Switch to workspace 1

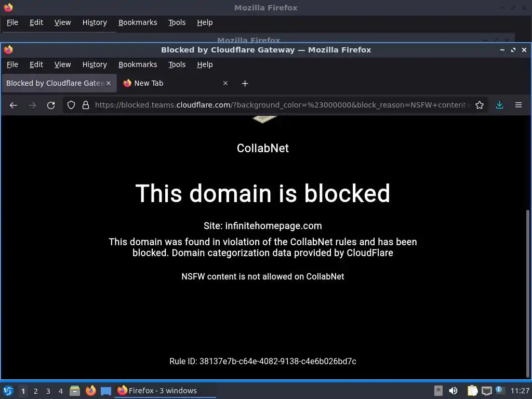23,391
